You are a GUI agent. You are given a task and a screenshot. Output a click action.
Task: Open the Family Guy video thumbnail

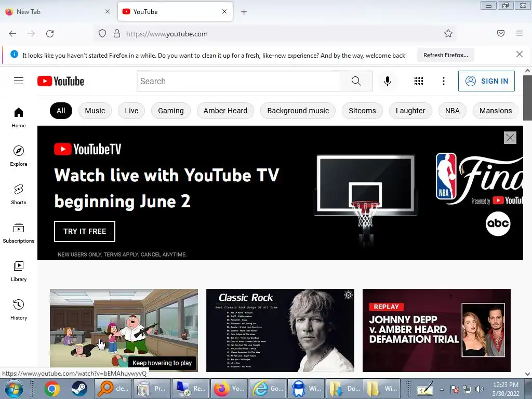pyautogui.click(x=124, y=330)
